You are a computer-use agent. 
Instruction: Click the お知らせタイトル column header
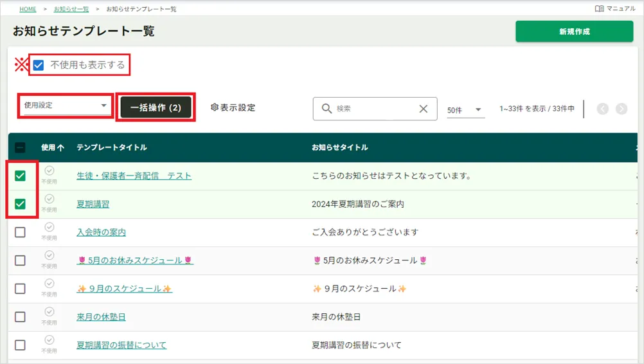pyautogui.click(x=339, y=147)
